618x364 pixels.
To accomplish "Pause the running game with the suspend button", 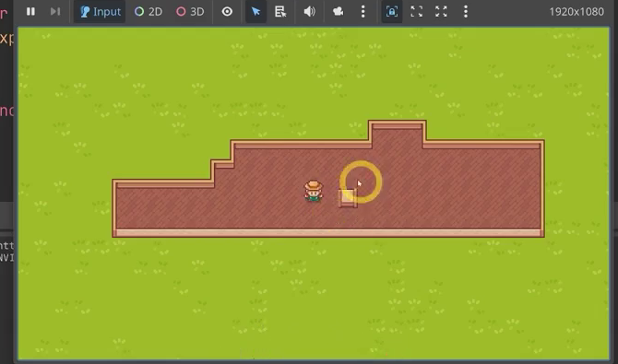I will pos(30,11).
